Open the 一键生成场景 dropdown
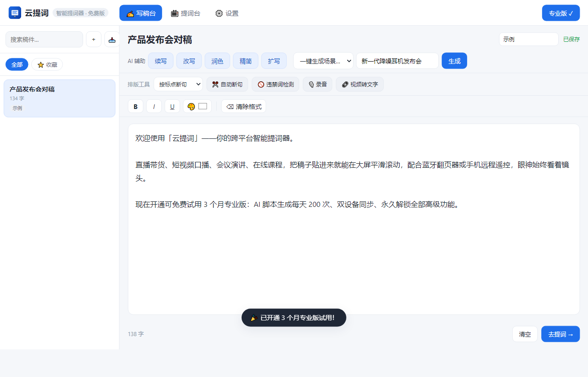The image size is (588, 377). 323,61
